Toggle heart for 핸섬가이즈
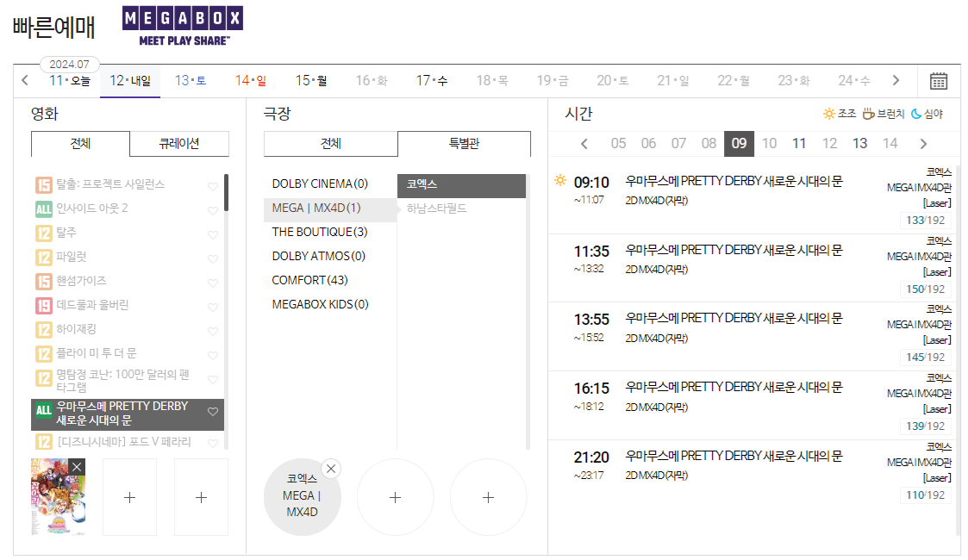The width and height of the screenshot is (968, 560). click(213, 283)
